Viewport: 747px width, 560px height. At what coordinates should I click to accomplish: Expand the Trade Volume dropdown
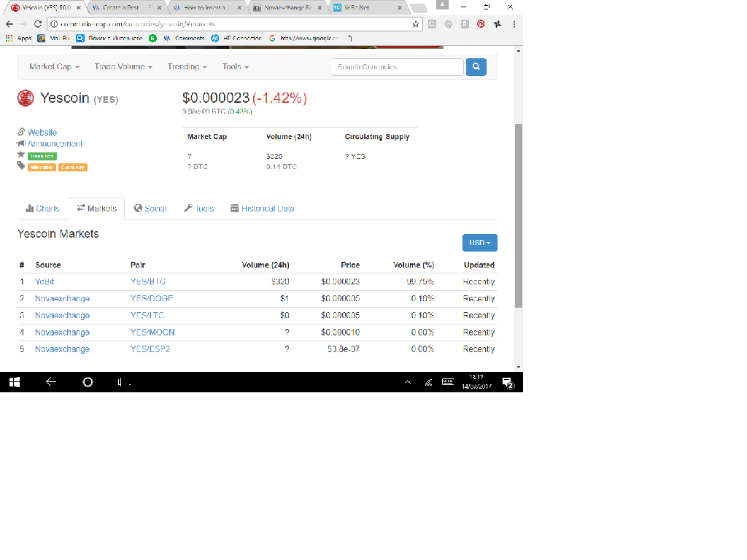[123, 66]
